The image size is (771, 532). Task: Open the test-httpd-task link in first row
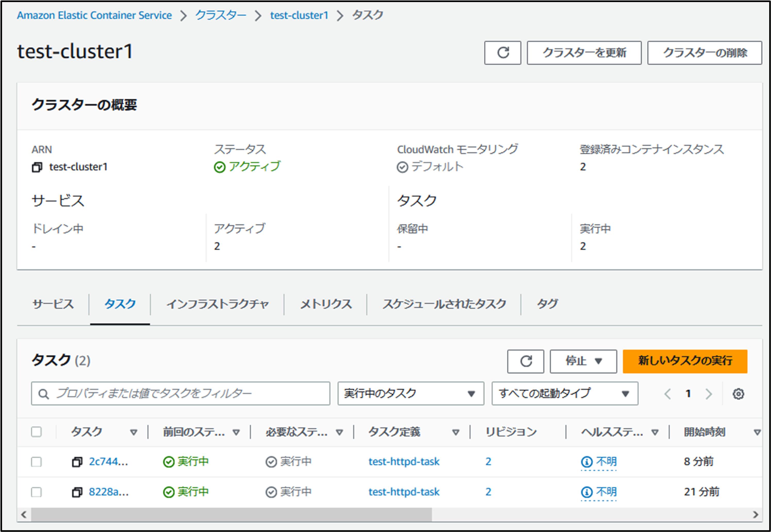click(404, 462)
